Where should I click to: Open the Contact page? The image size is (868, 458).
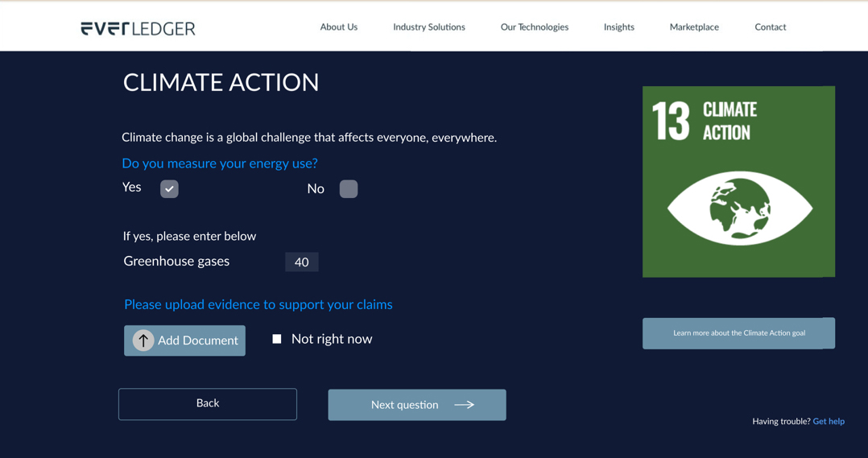pyautogui.click(x=770, y=27)
